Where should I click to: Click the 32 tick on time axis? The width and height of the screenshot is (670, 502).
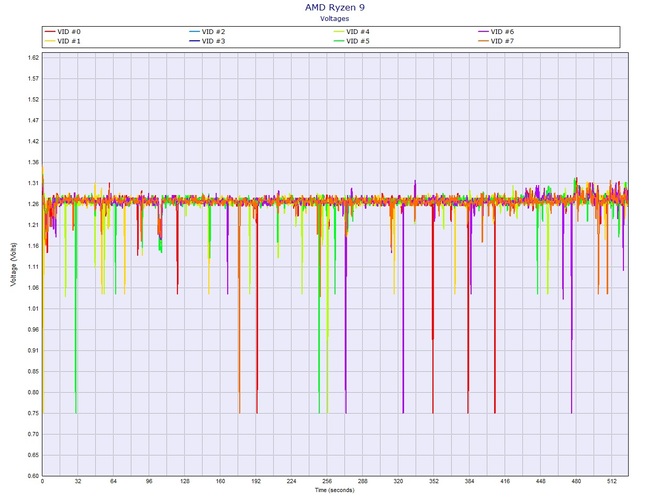78,481
